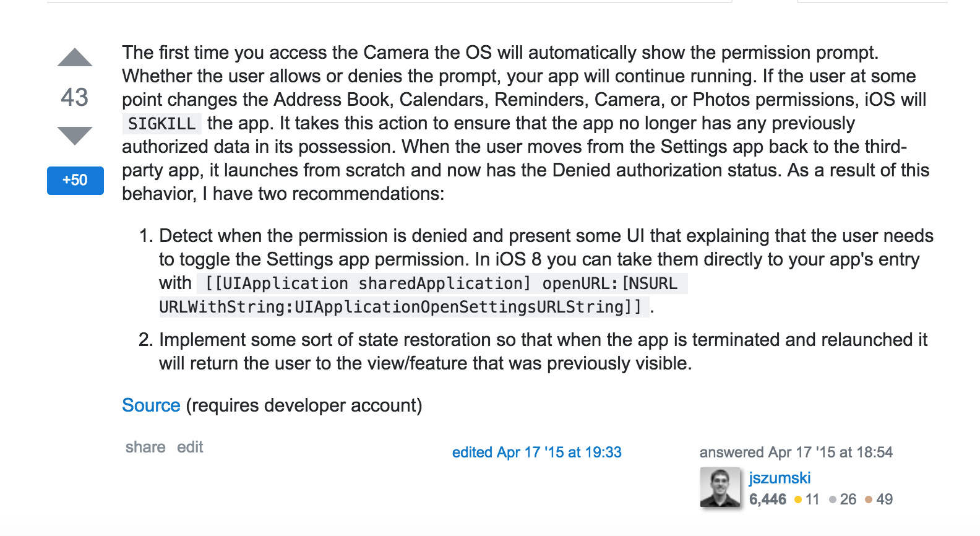Upvote this answer with the up arrow
Image resolution: width=980 pixels, height=536 pixels.
(x=75, y=58)
